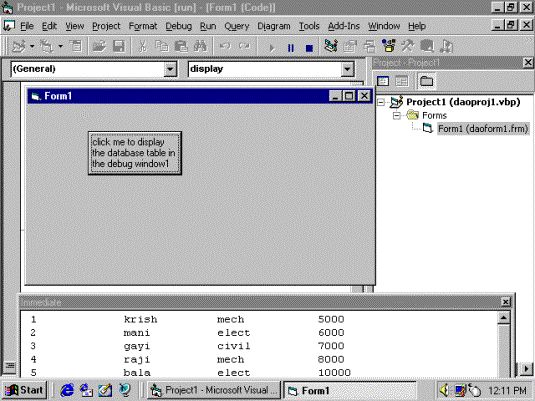Click the Add Standard EXE Project toolbar icon

click(18, 46)
